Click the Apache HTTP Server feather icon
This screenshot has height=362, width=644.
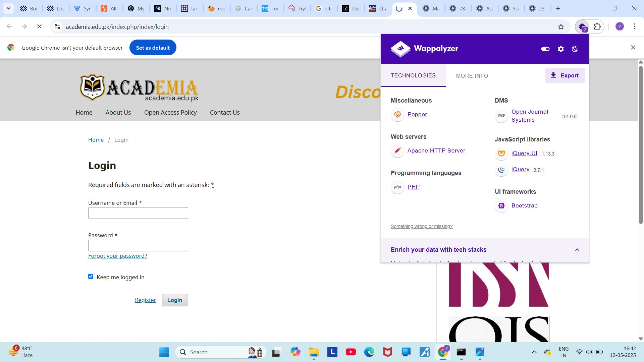(397, 151)
